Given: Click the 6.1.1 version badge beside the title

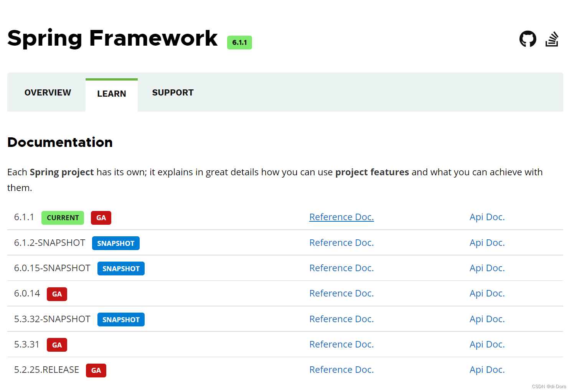Looking at the screenshot, I should 239,43.
